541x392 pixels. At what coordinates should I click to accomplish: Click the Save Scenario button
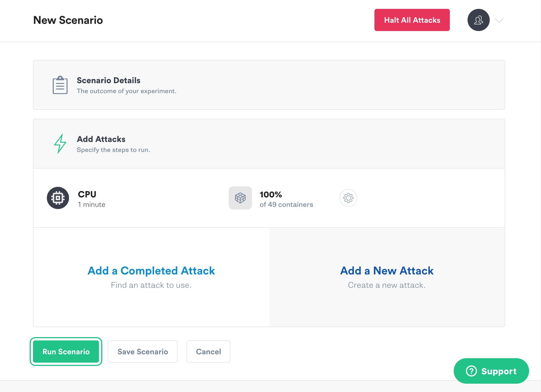(143, 352)
